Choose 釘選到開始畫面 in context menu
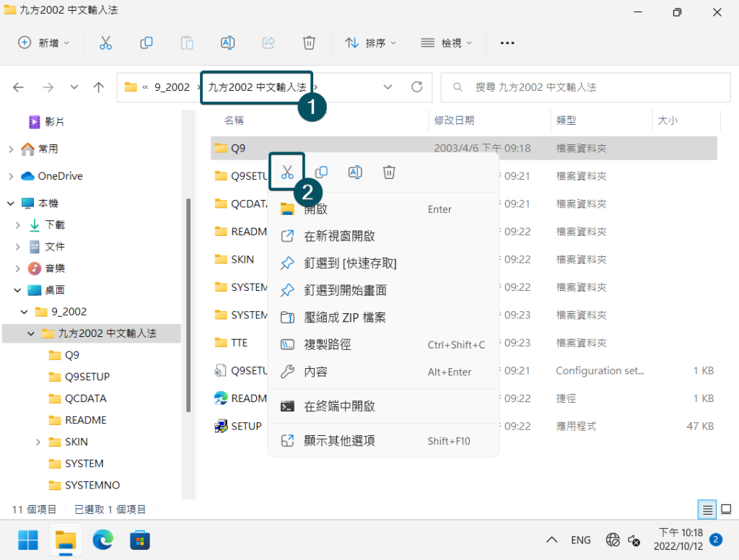739x560 pixels. pyautogui.click(x=382, y=290)
